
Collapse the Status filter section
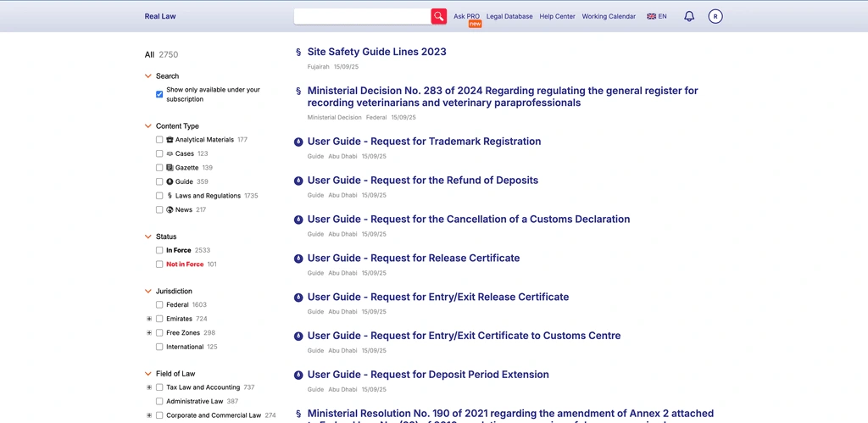coord(147,237)
